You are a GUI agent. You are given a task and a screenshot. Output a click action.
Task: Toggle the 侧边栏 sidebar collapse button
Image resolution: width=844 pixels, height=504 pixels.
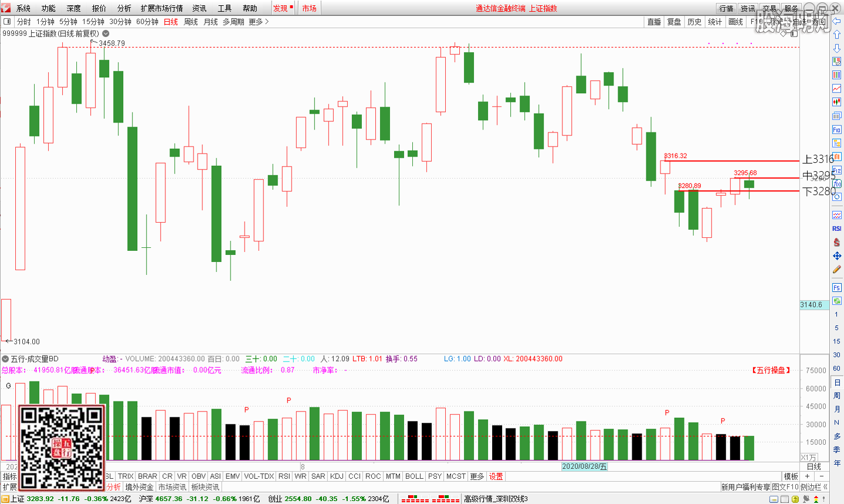[814, 487]
